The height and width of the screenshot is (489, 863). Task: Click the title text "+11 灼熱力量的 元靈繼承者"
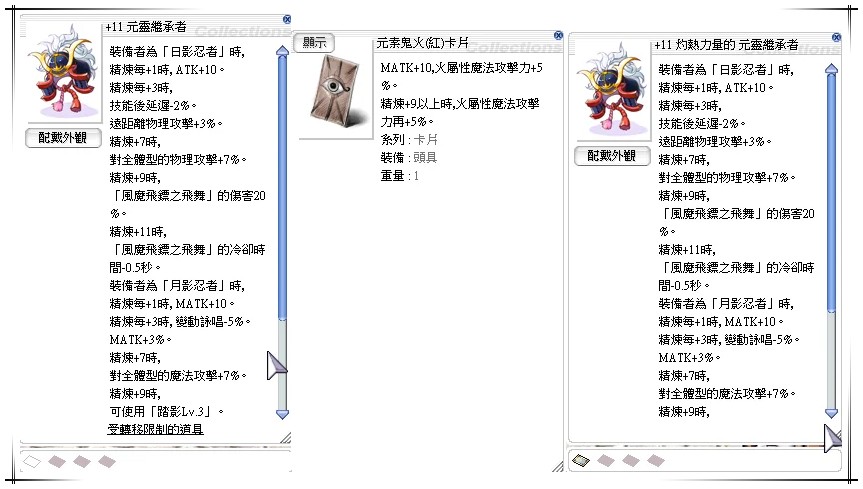(x=726, y=45)
